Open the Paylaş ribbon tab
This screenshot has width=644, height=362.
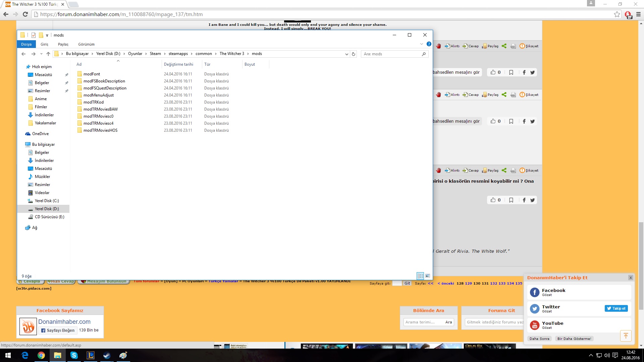pos(63,44)
